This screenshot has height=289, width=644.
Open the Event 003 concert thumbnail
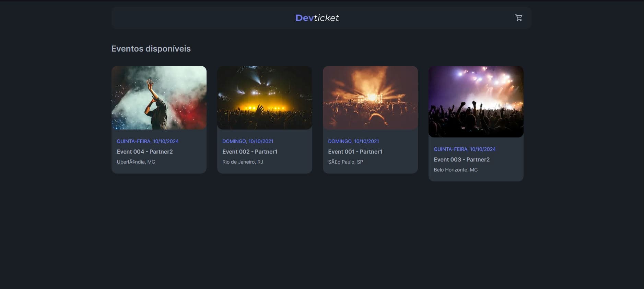coord(476,102)
